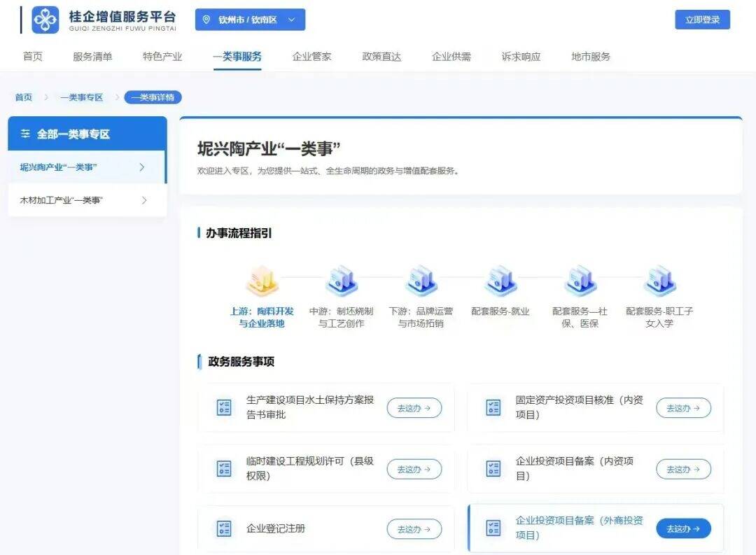This screenshot has height=555, width=756.
Task: Click the 一类事详情 breadcrumb pill
Action: tap(153, 97)
